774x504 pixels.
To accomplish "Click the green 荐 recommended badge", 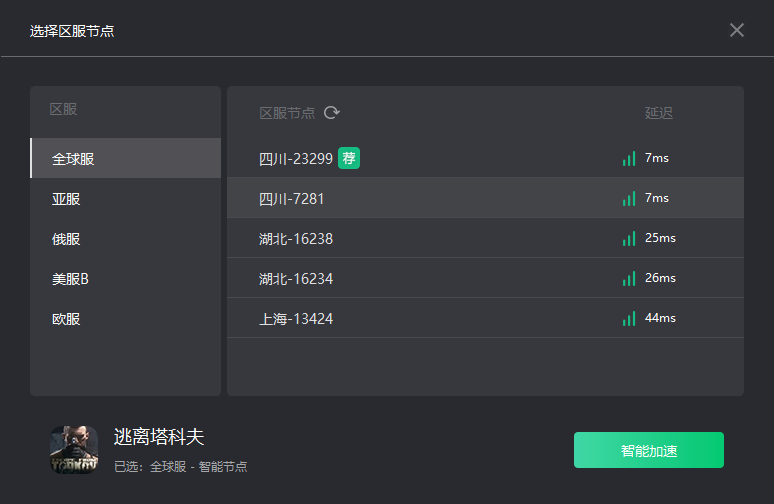I will coord(349,158).
